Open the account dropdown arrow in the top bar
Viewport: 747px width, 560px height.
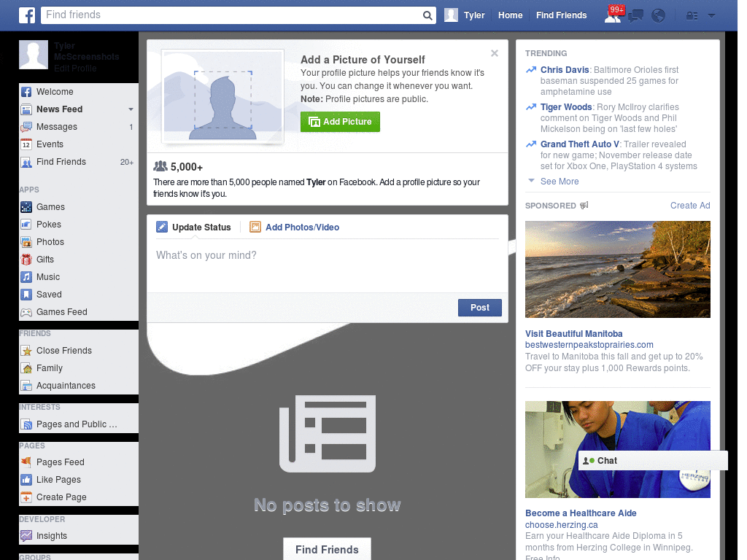712,16
